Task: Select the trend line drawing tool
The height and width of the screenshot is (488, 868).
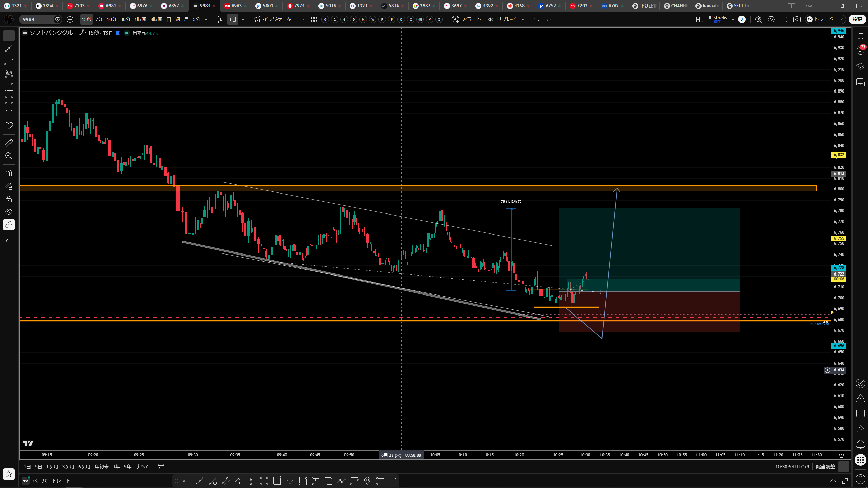Action: click(9, 48)
